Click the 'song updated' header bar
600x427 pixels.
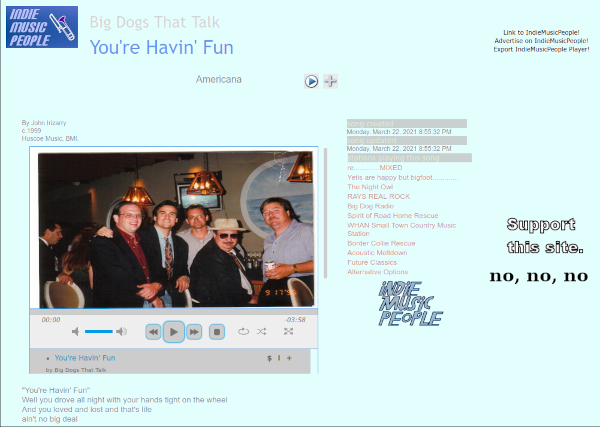(407, 140)
